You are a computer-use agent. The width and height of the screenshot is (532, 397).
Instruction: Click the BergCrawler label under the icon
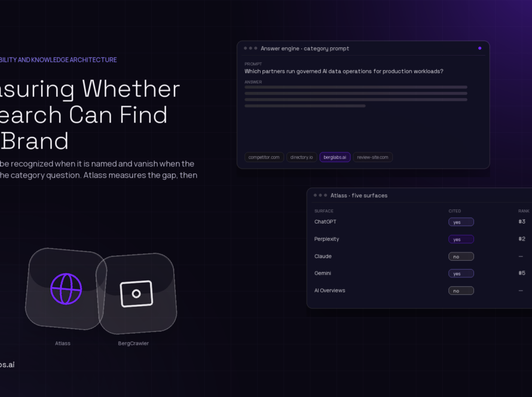[133, 343]
